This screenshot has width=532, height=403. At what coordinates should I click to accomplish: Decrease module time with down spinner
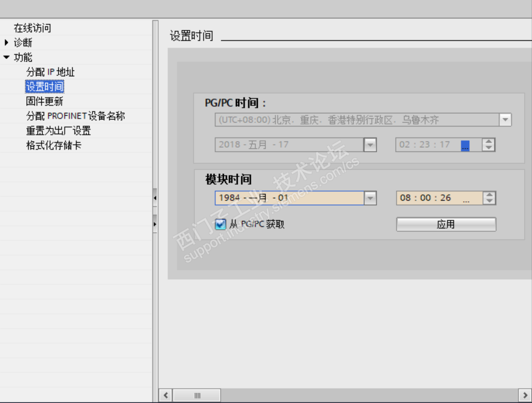click(x=489, y=201)
